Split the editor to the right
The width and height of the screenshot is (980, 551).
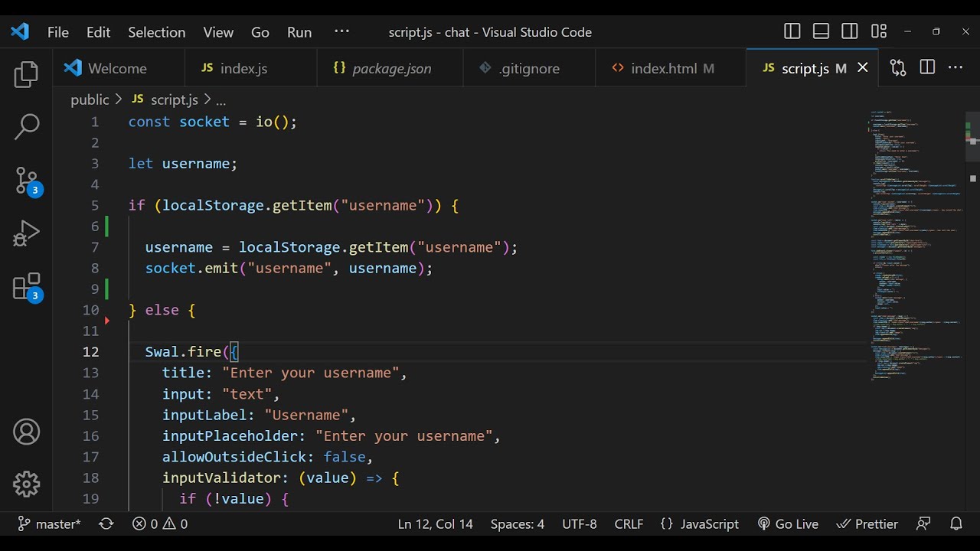click(927, 68)
